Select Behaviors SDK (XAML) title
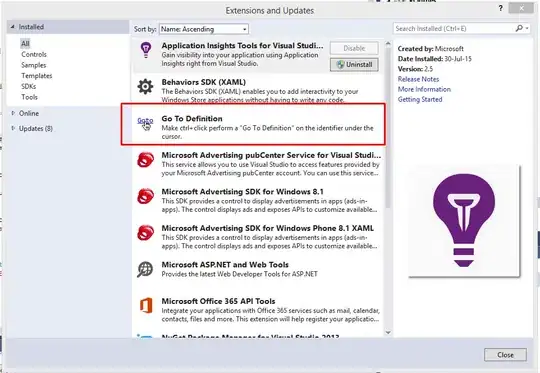Image resolution: width=540 pixels, height=373 pixels. tap(204, 82)
